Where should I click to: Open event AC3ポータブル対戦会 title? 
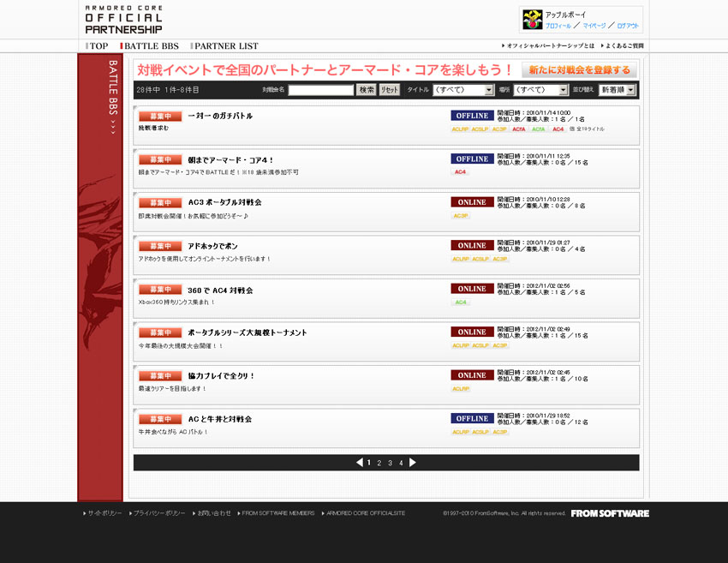(224, 202)
